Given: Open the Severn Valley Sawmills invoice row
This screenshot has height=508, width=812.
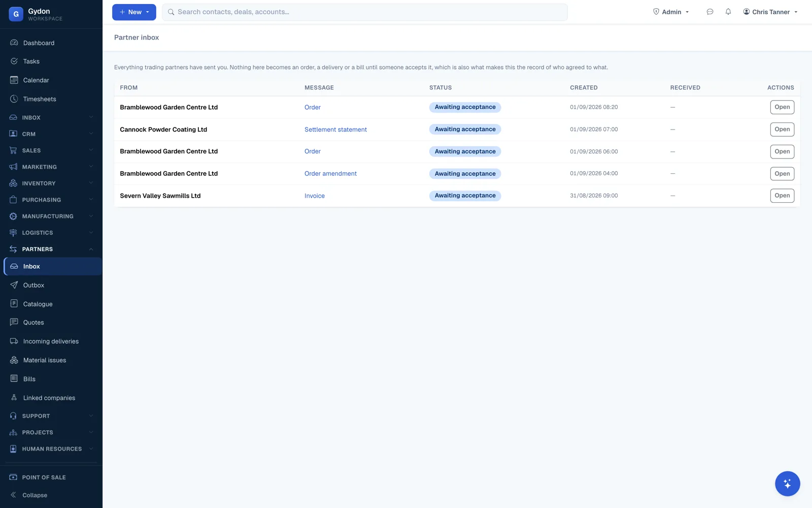Looking at the screenshot, I should pyautogui.click(x=782, y=196).
